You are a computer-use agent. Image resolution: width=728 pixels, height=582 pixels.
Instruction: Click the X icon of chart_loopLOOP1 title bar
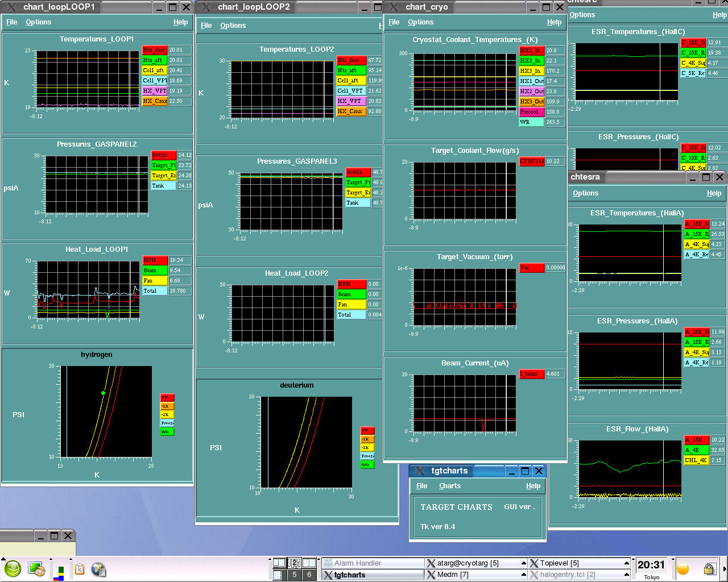coord(11,7)
